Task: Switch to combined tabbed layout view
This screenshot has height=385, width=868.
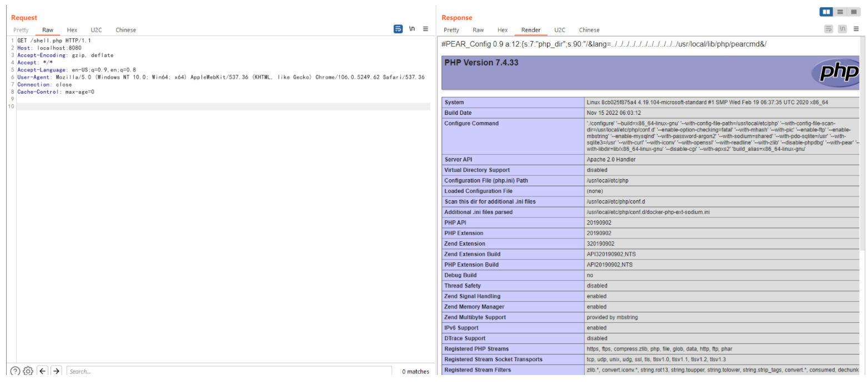Action: pos(854,12)
